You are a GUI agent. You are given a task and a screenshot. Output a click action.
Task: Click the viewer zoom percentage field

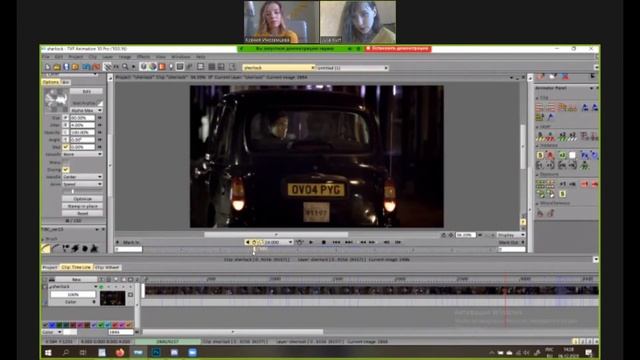click(465, 235)
